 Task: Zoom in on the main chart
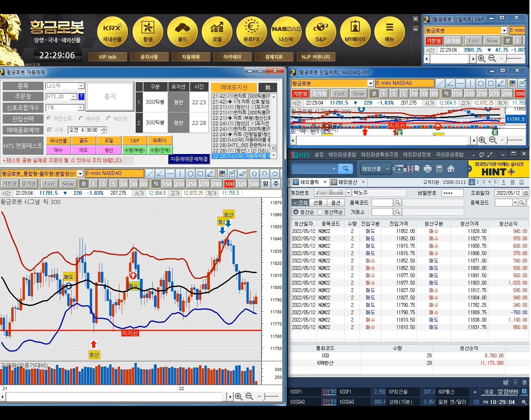pos(239,396)
